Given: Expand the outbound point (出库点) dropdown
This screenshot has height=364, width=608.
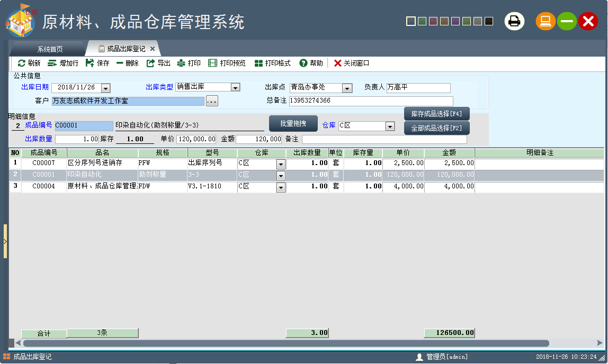Looking at the screenshot, I should (347, 88).
